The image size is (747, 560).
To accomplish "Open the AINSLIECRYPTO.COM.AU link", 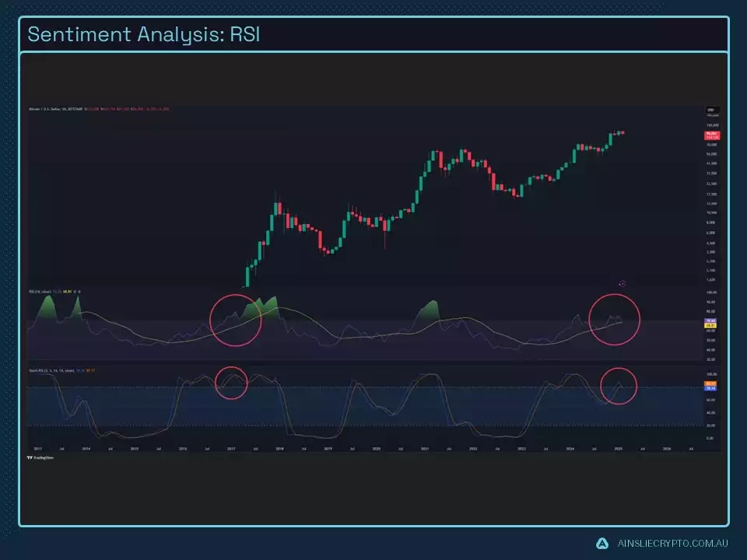I will 675,542.
